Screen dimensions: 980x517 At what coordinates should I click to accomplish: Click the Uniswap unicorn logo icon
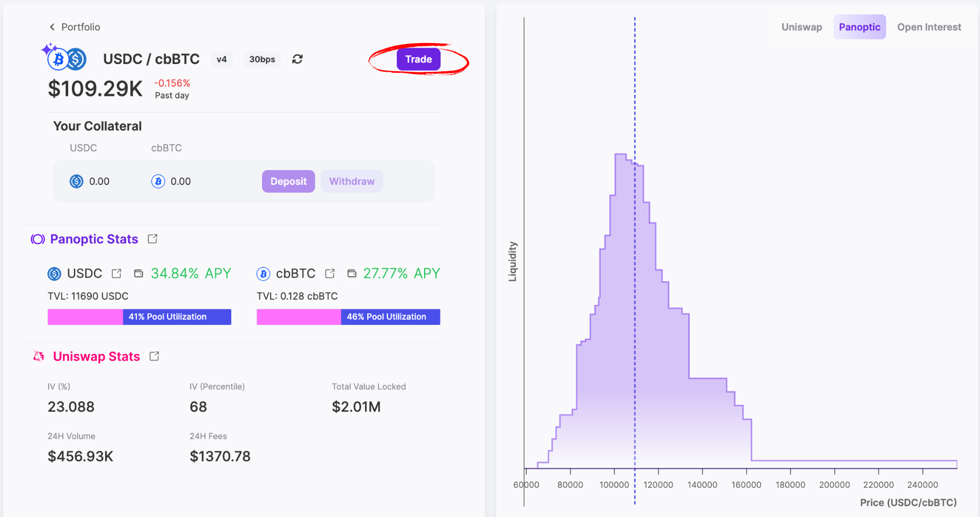pos(39,356)
